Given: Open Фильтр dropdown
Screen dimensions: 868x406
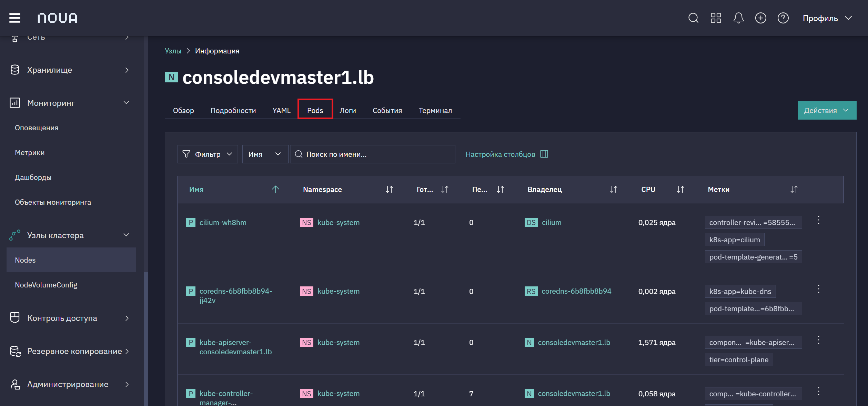Looking at the screenshot, I should click(x=208, y=154).
